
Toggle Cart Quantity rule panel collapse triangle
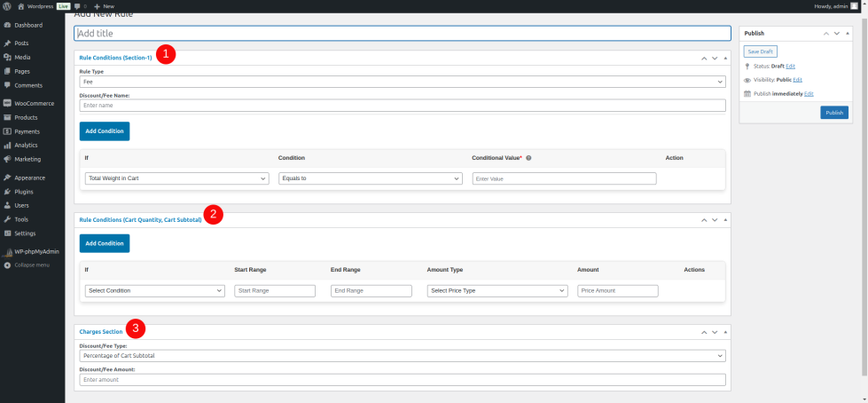725,219
